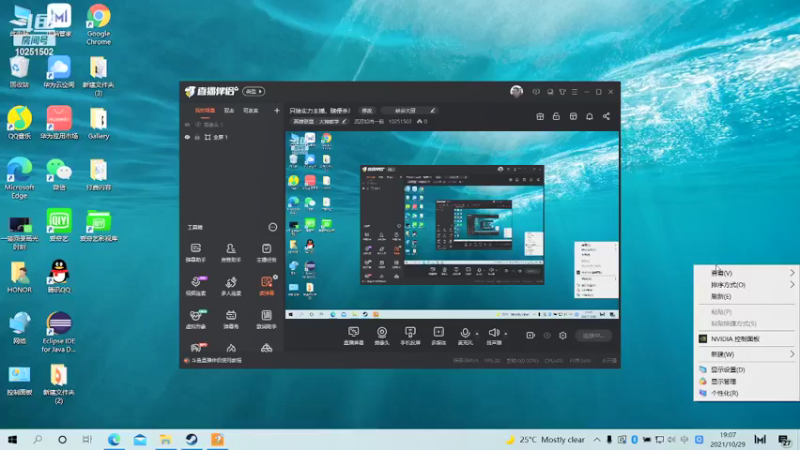Toggle the unlock padlock icon above preview
Screen dimensions: 800x450
556,116
